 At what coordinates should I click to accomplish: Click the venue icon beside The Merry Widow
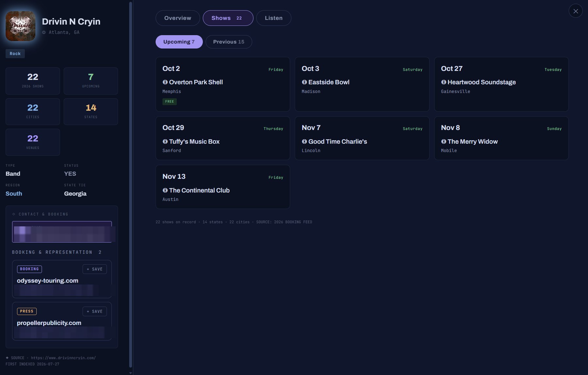tap(443, 142)
